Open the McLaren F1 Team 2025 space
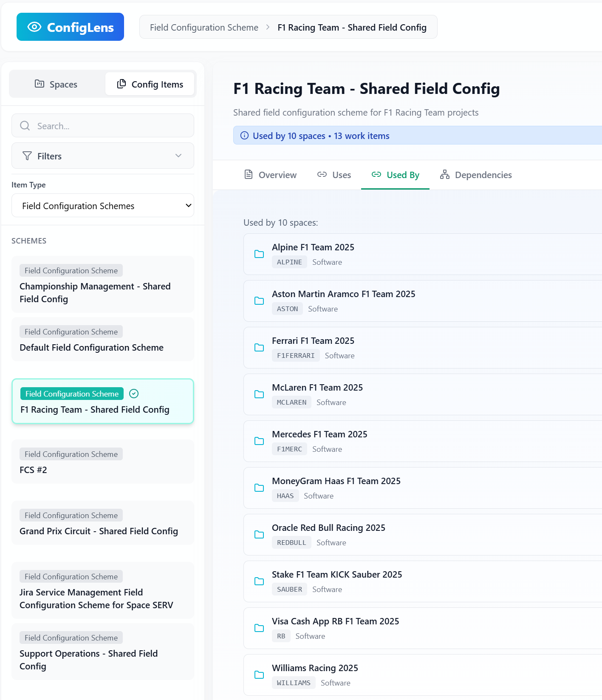 tap(317, 388)
